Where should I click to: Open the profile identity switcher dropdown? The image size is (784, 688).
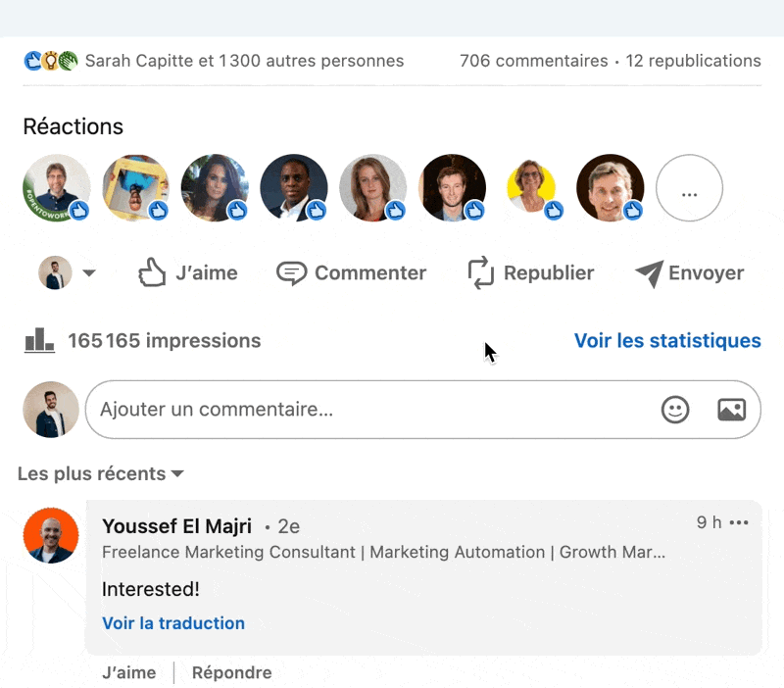click(x=68, y=273)
